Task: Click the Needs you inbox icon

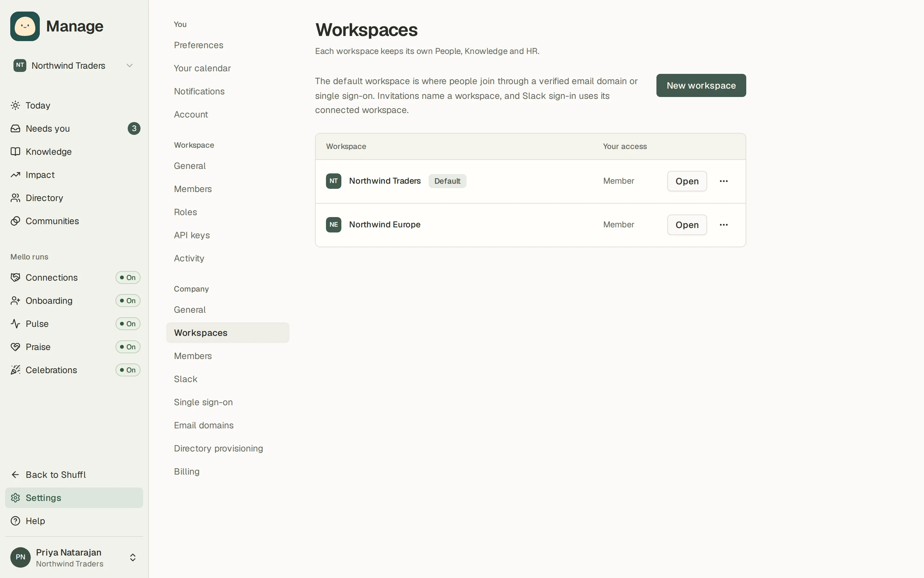Action: [x=15, y=128]
